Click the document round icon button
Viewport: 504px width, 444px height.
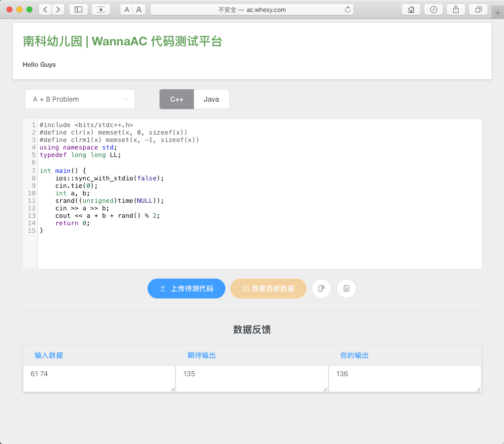[x=346, y=289]
